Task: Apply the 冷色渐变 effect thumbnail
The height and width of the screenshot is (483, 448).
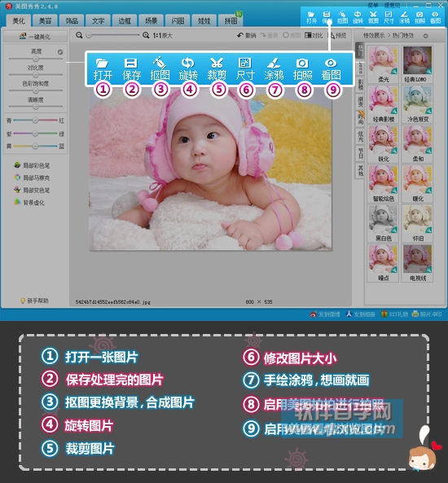Action: (417, 103)
